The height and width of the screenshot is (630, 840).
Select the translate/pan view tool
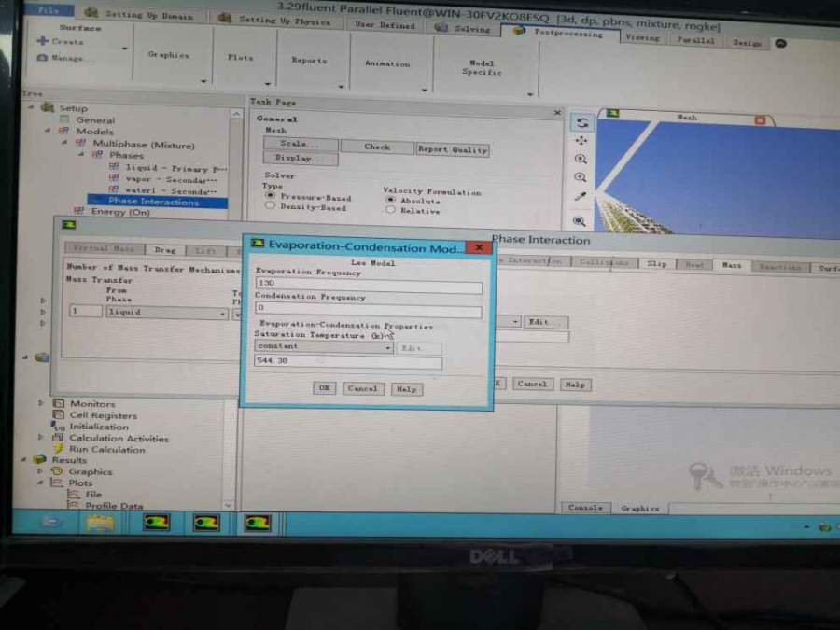coord(581,141)
